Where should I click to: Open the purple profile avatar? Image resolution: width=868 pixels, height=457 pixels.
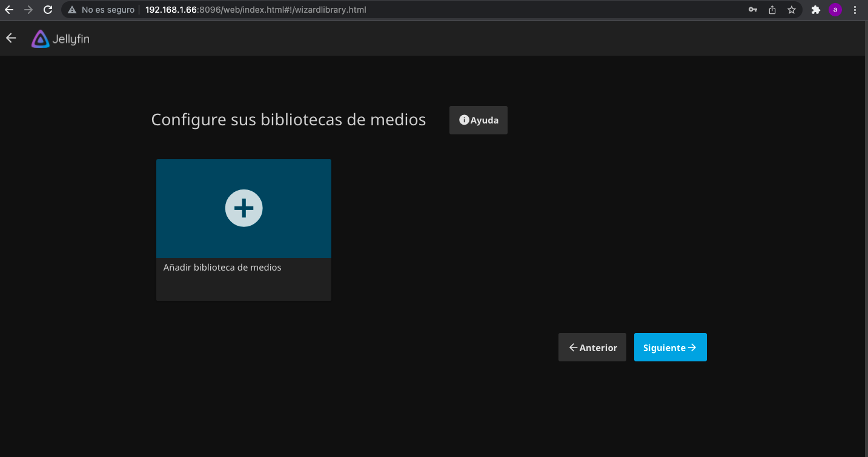click(x=835, y=10)
